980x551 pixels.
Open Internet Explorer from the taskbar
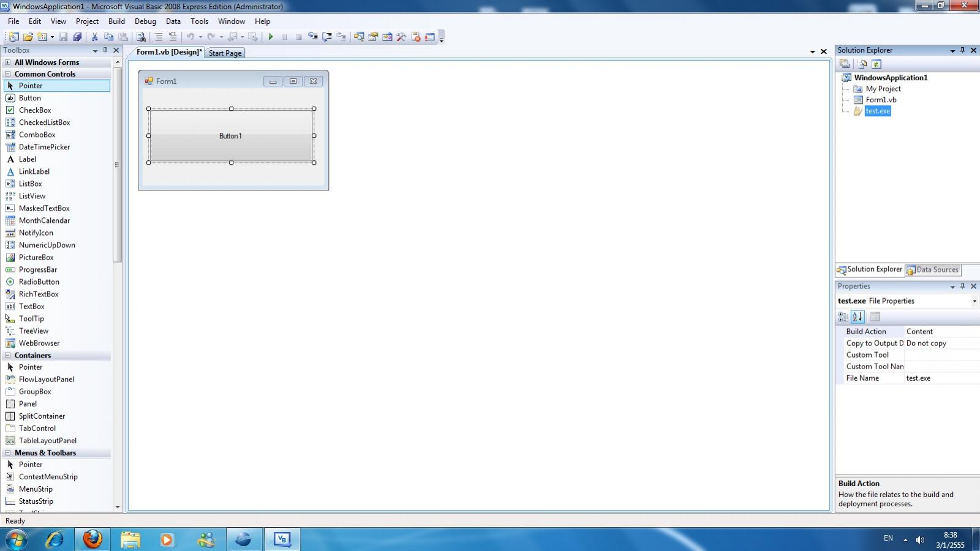pyautogui.click(x=55, y=539)
